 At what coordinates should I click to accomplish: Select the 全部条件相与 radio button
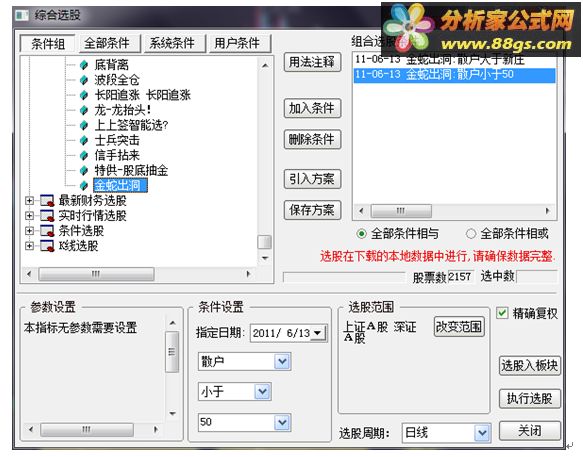click(361, 234)
